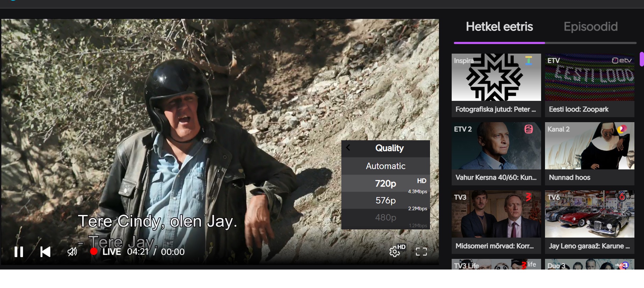Jump to the start of the program
This screenshot has height=288, width=644.
(x=45, y=252)
